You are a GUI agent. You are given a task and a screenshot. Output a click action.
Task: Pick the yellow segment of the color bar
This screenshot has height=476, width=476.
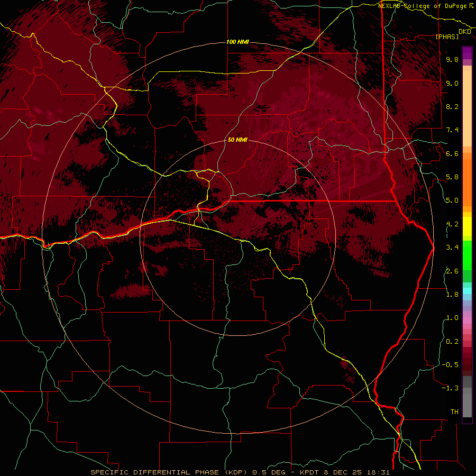click(467, 226)
